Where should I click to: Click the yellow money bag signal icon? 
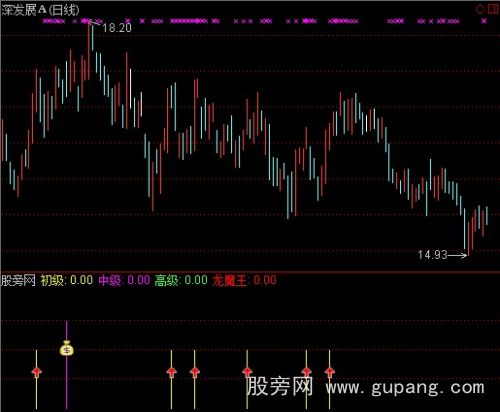pyautogui.click(x=66, y=348)
